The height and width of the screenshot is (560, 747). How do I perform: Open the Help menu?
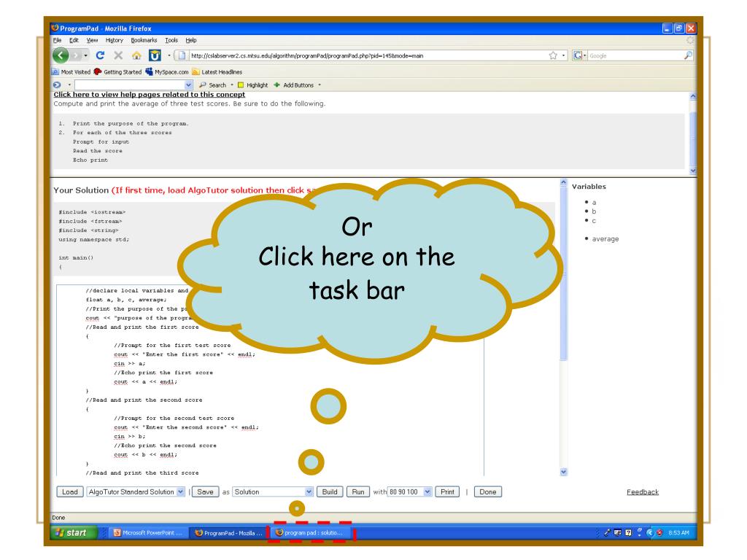191,41
